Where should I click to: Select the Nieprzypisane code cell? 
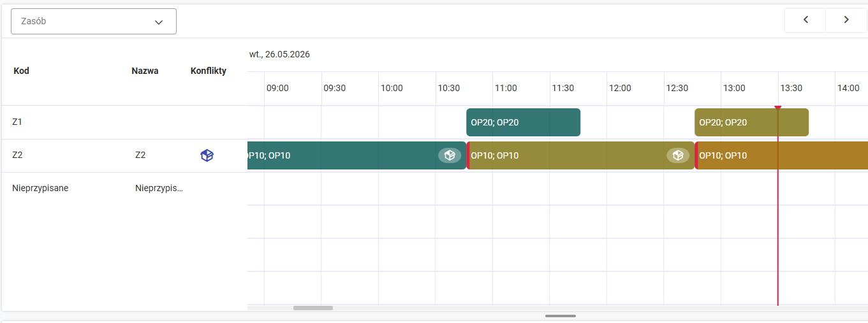(40, 188)
